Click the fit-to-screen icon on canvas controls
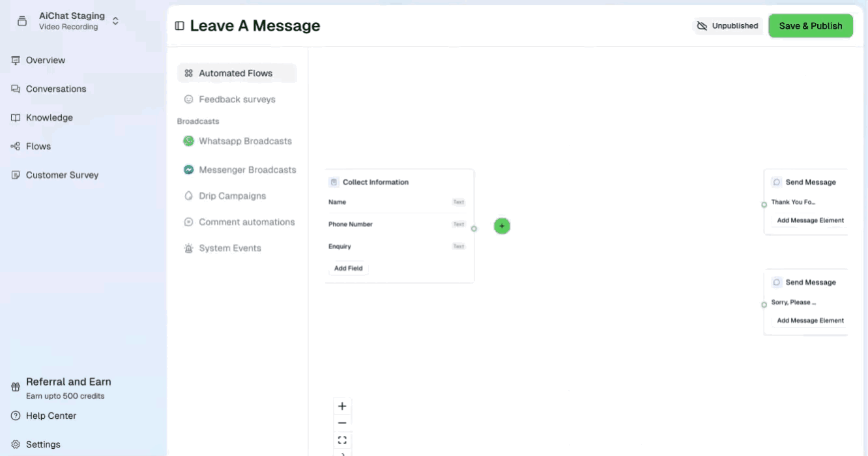 (342, 440)
